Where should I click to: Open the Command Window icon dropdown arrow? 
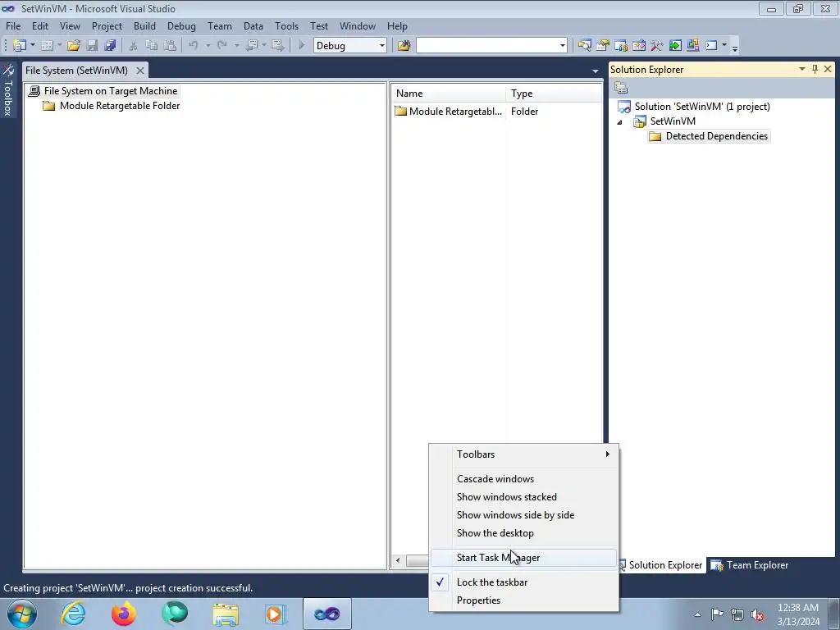click(724, 46)
